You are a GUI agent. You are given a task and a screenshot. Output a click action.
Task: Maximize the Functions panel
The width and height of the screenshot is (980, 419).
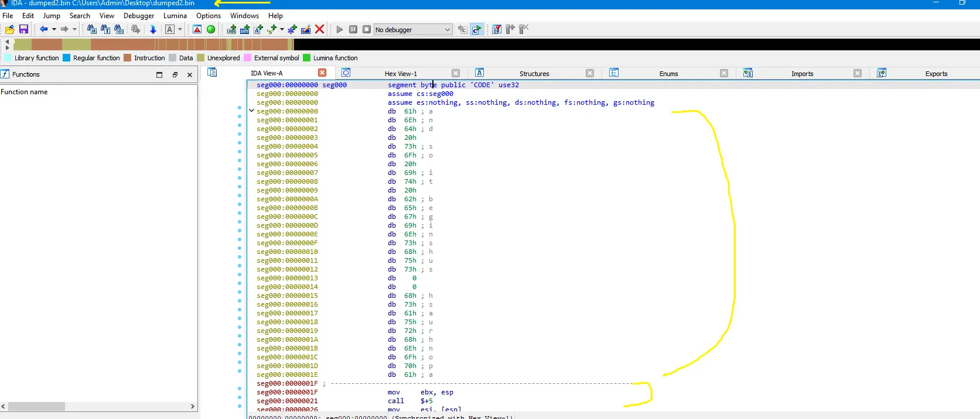[x=159, y=75]
